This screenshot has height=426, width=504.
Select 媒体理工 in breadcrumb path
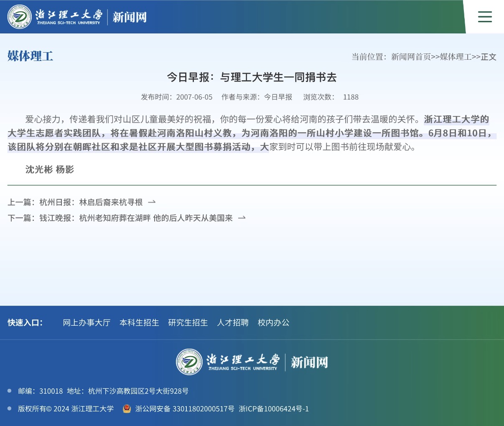pos(456,57)
